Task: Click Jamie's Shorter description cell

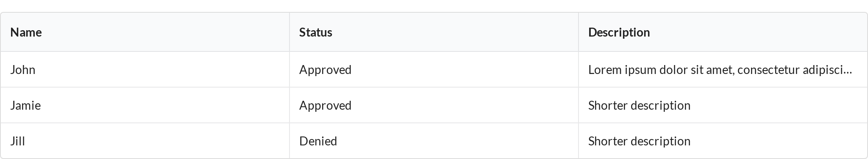Action: [x=723, y=105]
